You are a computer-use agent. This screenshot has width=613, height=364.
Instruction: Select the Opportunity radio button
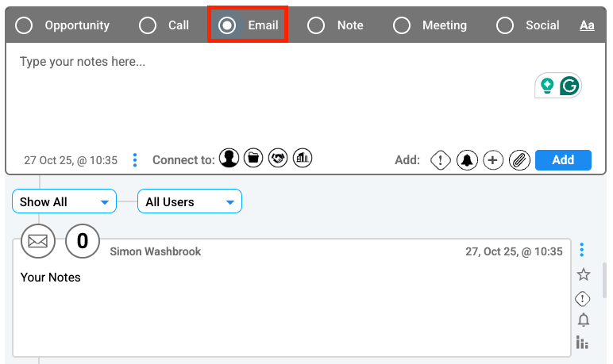[x=25, y=25]
